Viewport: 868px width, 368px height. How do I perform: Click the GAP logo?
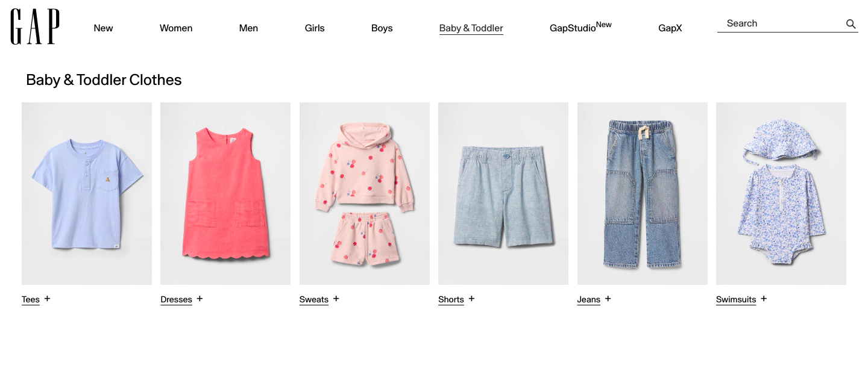click(35, 27)
